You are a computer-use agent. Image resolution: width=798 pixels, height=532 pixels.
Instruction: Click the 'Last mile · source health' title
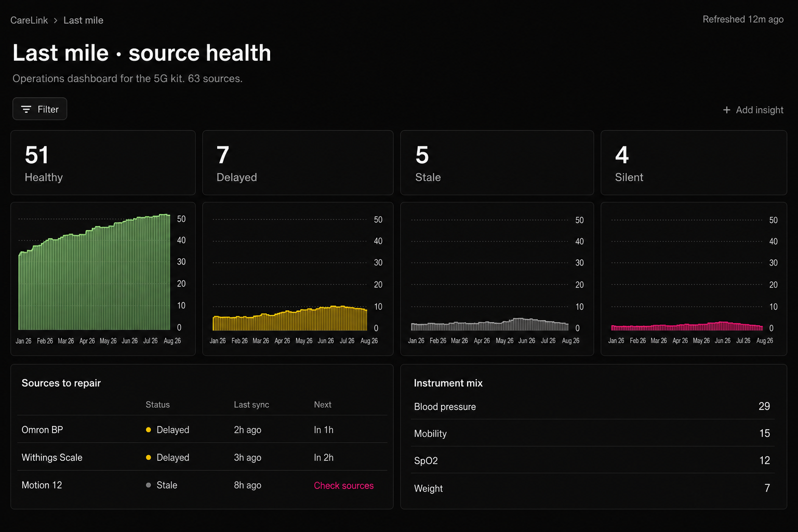point(142,53)
